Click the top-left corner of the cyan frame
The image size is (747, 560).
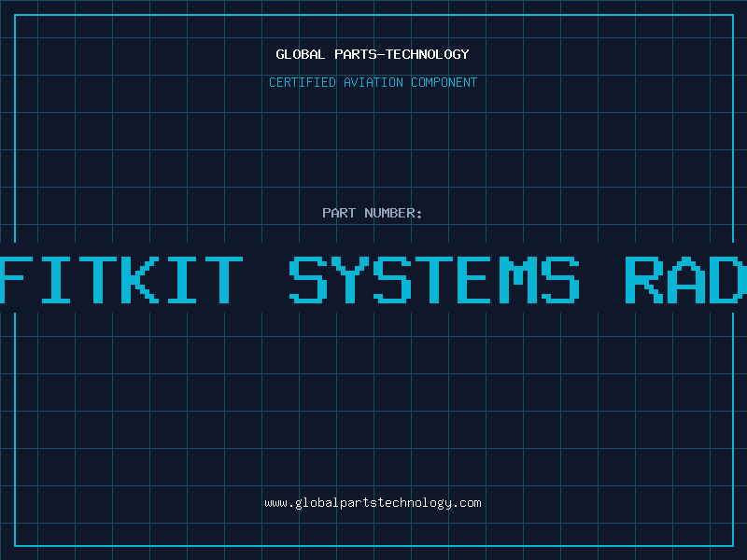click(x=15, y=15)
